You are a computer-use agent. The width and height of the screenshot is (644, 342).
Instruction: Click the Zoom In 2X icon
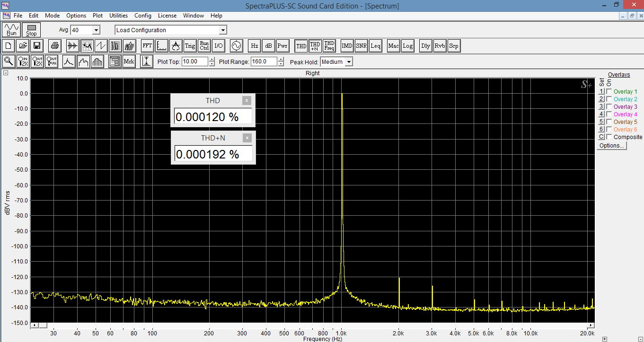(23, 61)
